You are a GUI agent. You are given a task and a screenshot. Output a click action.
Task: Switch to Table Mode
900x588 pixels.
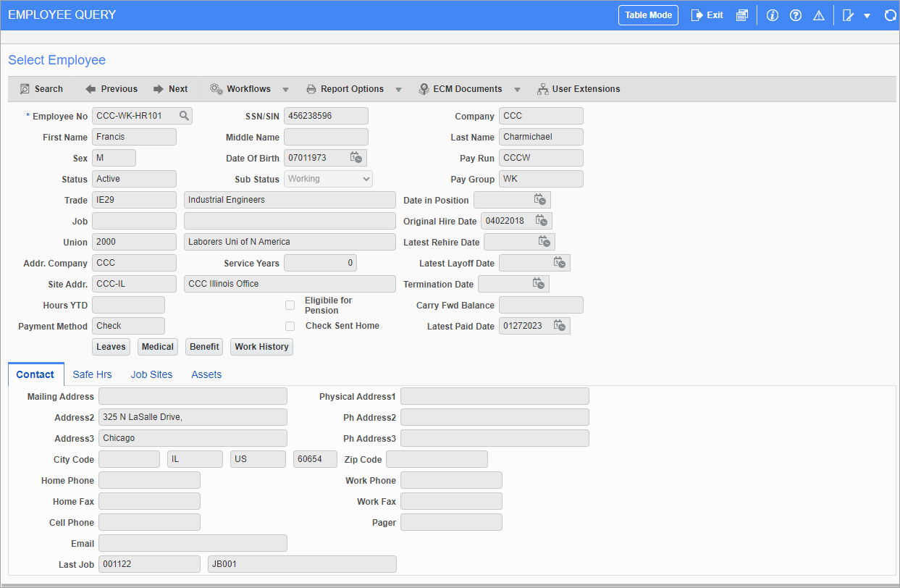pos(648,14)
